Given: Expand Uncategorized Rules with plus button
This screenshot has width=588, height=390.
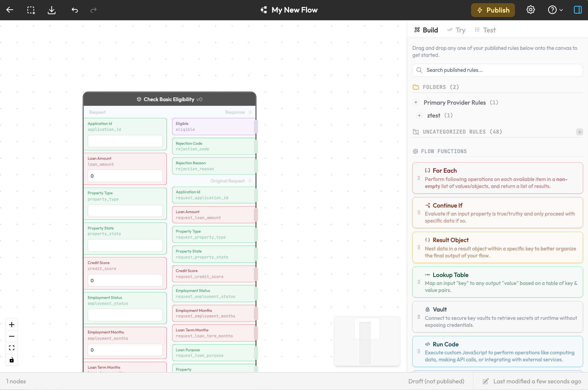Looking at the screenshot, I should [580, 132].
